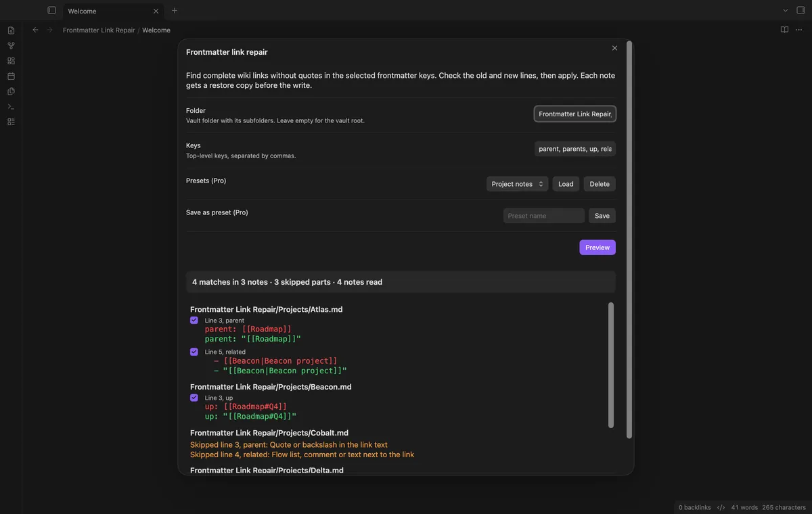Viewport: 812px width, 514px height.
Task: Create new canvas from ribbon icon
Action: [11, 61]
